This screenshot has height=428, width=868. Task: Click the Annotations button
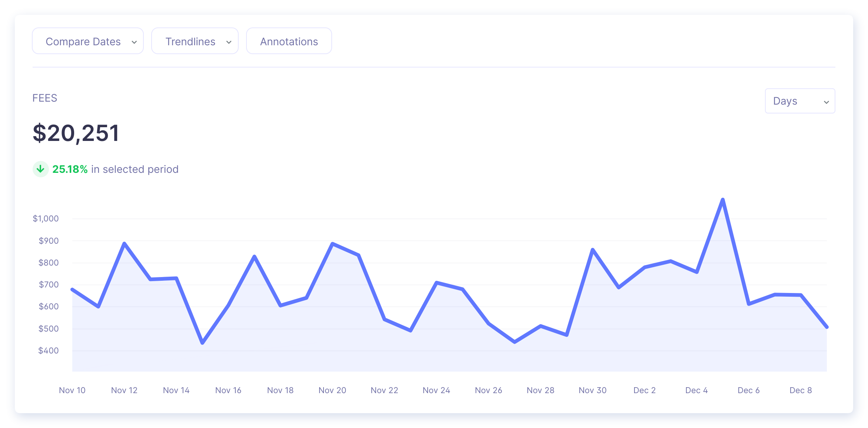289,41
